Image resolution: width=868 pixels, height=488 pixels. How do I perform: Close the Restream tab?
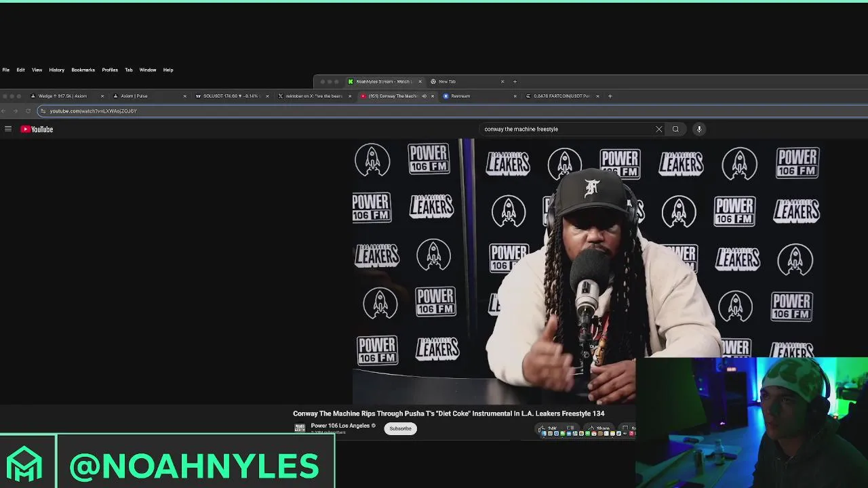tap(515, 96)
